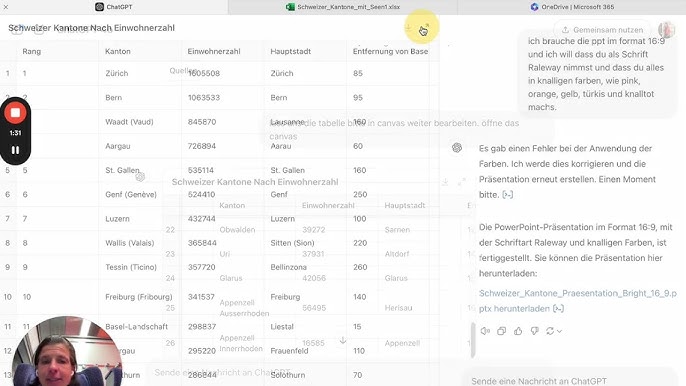Select the 'Einwohnerzahl' column header

click(x=214, y=51)
